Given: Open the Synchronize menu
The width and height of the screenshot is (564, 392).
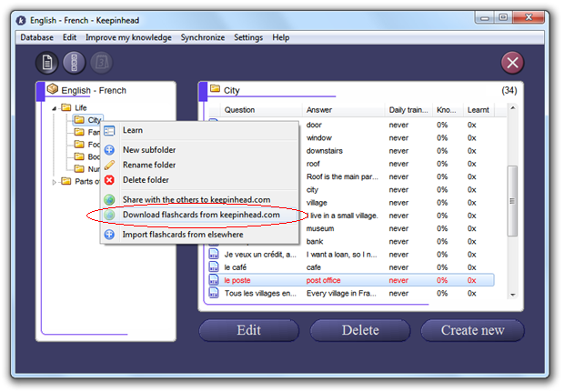Looking at the screenshot, I should [203, 37].
